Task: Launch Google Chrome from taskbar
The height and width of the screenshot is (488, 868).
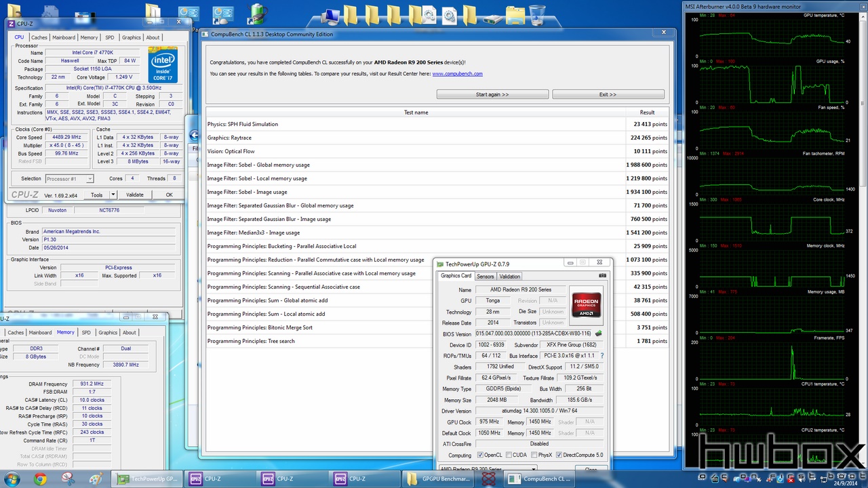Action: [x=40, y=479]
